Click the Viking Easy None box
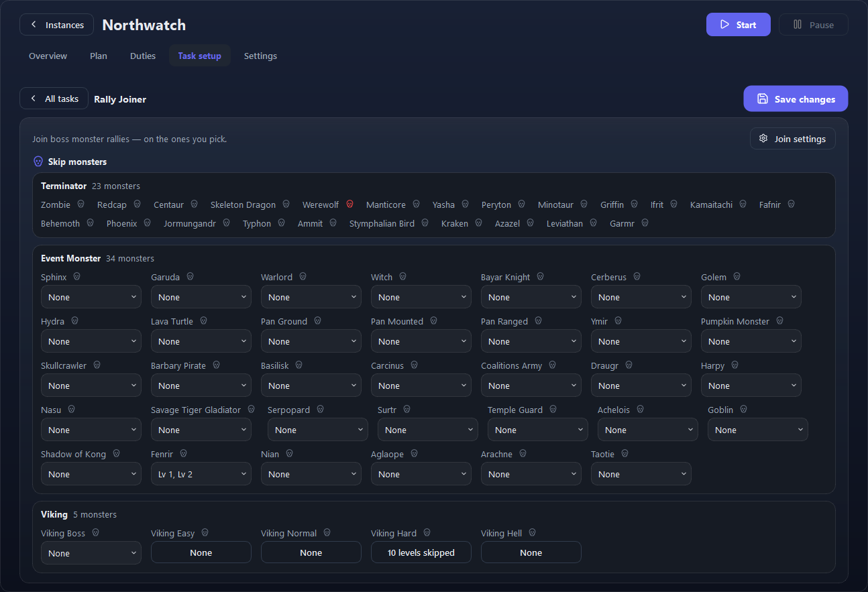 [x=201, y=552]
